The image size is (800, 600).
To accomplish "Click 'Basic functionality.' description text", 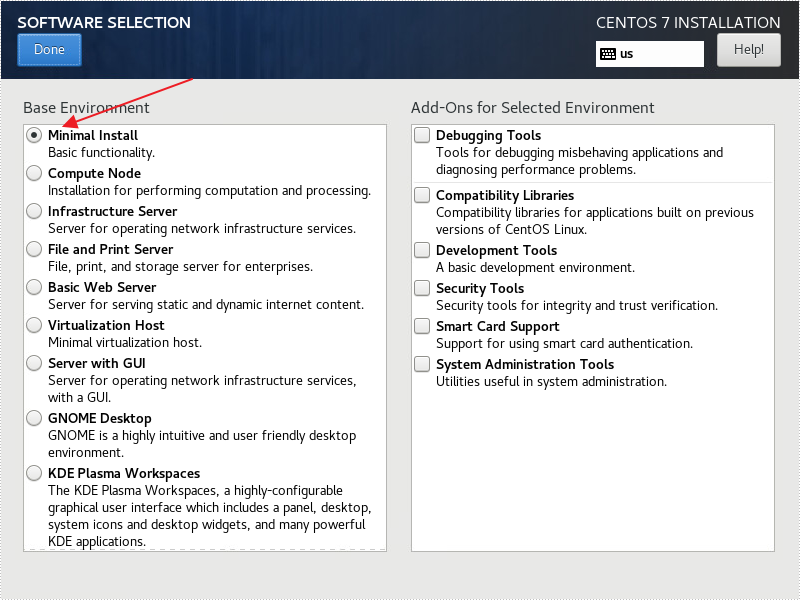I will pos(101,153).
